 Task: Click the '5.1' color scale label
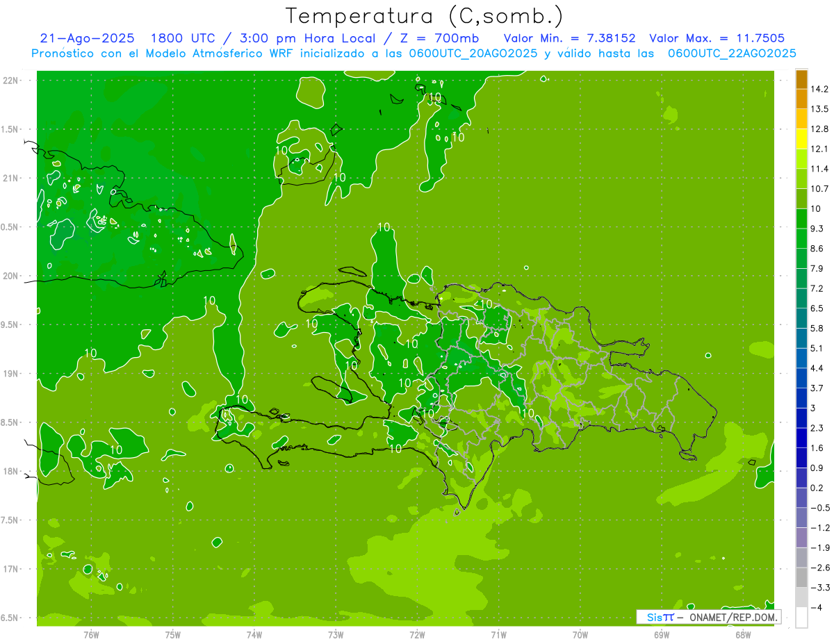(817, 348)
